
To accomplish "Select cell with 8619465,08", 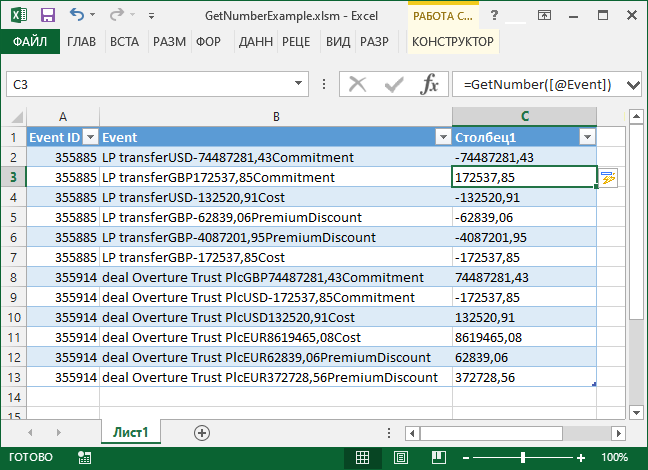I will (524, 337).
